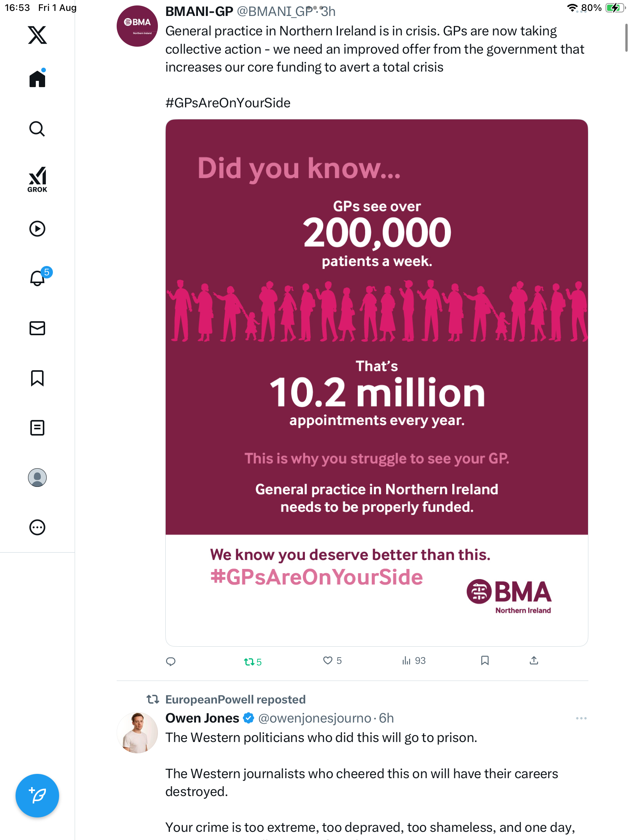
Task: Like the BMANI-GP post
Action: click(328, 661)
